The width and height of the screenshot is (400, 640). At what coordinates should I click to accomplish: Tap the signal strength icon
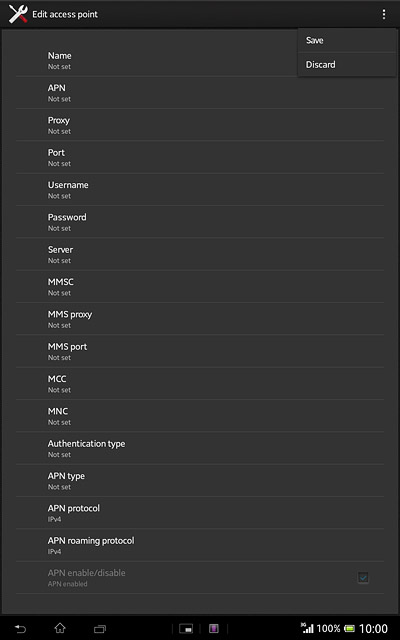pyautogui.click(x=307, y=628)
